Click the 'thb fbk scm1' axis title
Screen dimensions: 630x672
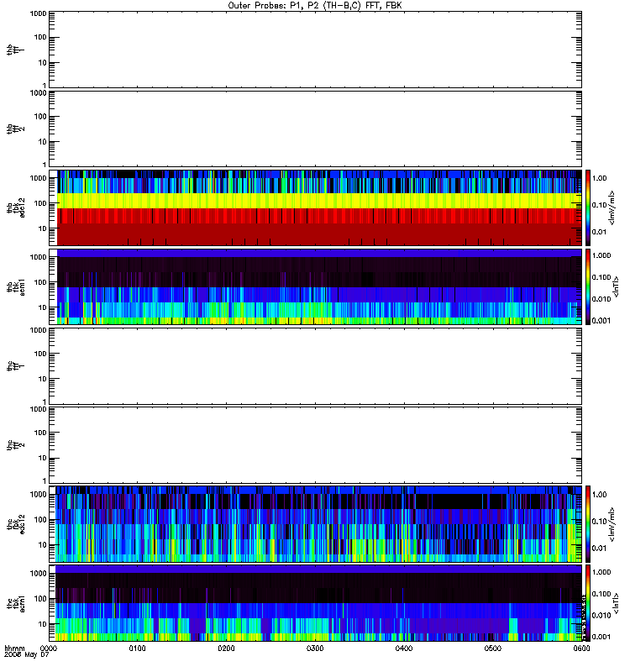pos(15,286)
